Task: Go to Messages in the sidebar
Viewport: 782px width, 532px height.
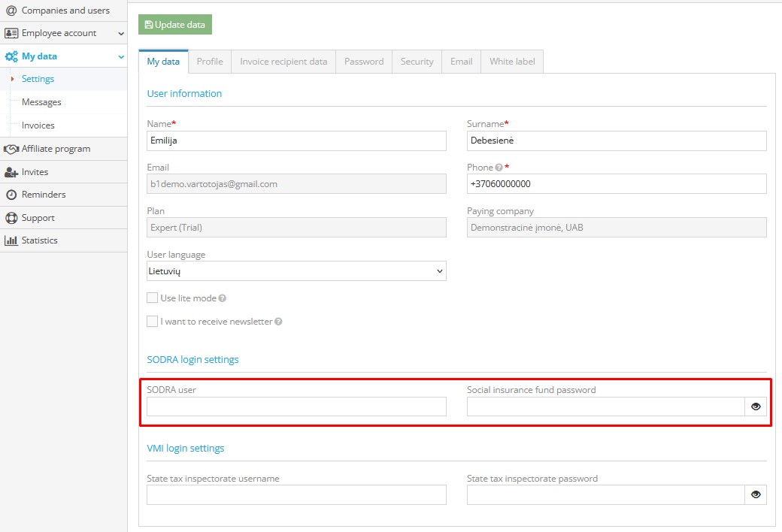Action: [x=41, y=102]
